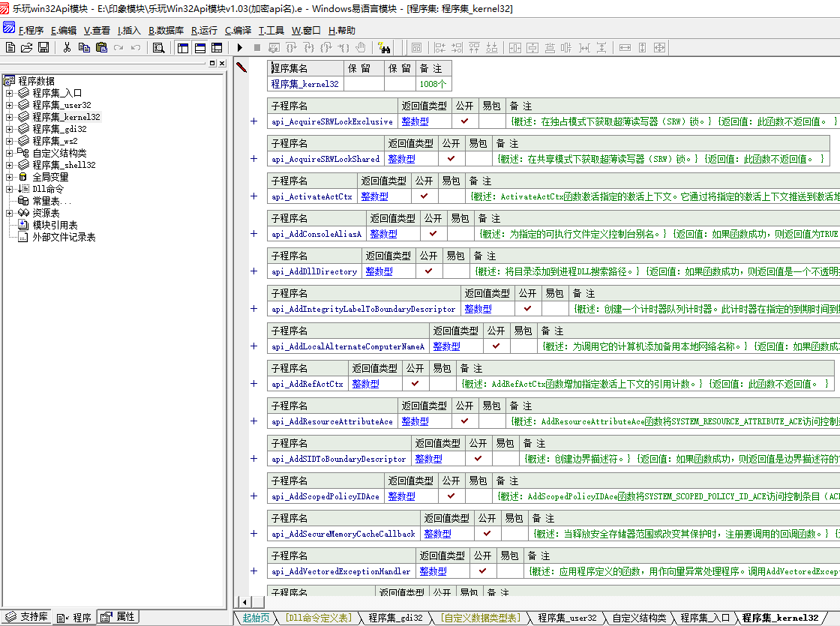Image resolution: width=840 pixels, height=626 pixels.
Task: Click the horizontal scrollbar left arrow
Action: 242,602
